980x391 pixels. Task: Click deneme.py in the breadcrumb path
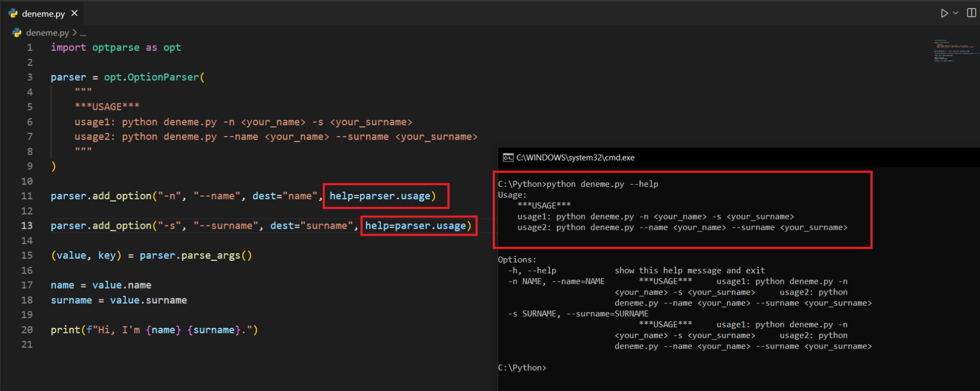point(47,33)
